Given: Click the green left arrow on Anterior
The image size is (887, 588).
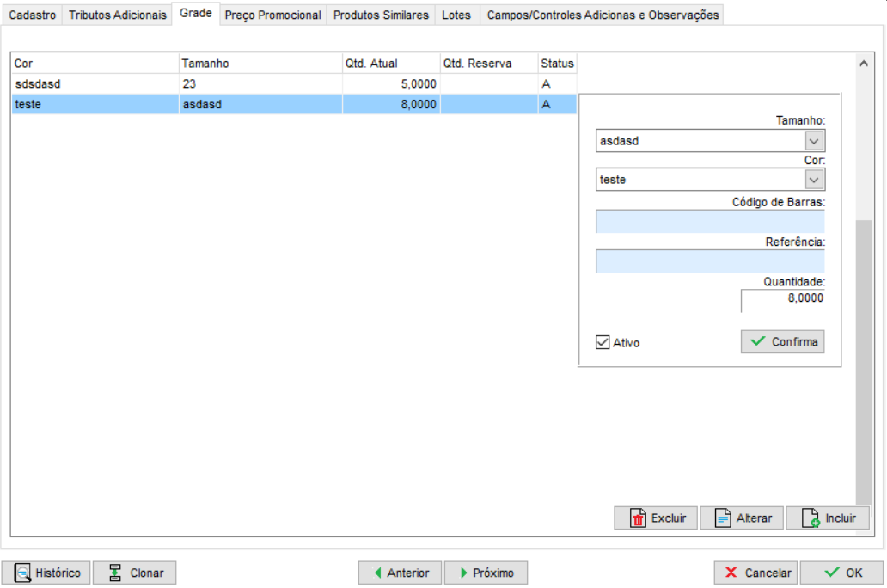Looking at the screenshot, I should pos(378,573).
